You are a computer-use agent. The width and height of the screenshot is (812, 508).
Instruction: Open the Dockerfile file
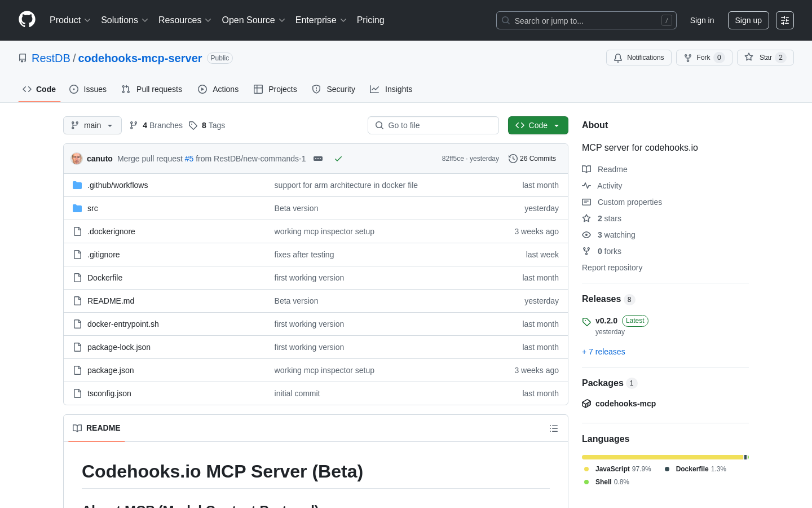pos(105,278)
